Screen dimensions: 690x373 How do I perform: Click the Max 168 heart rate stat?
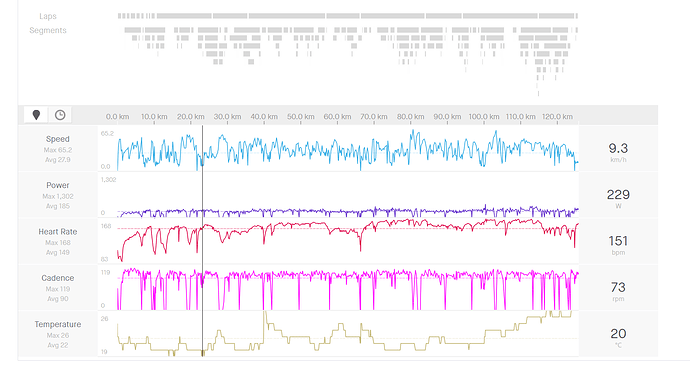[58, 242]
